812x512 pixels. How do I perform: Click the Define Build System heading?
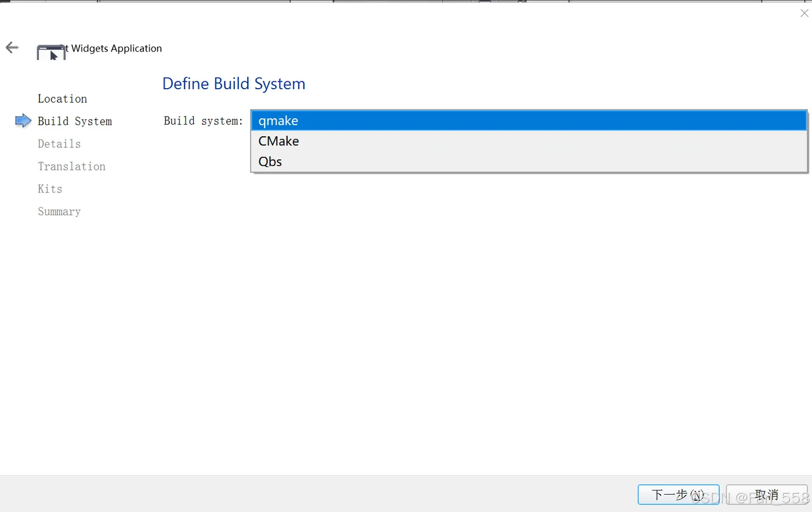(234, 83)
